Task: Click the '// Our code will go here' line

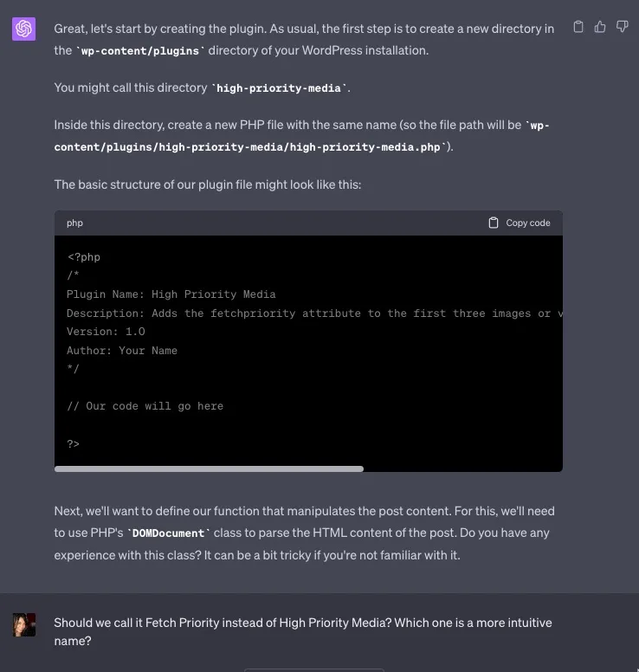Action: [145, 406]
